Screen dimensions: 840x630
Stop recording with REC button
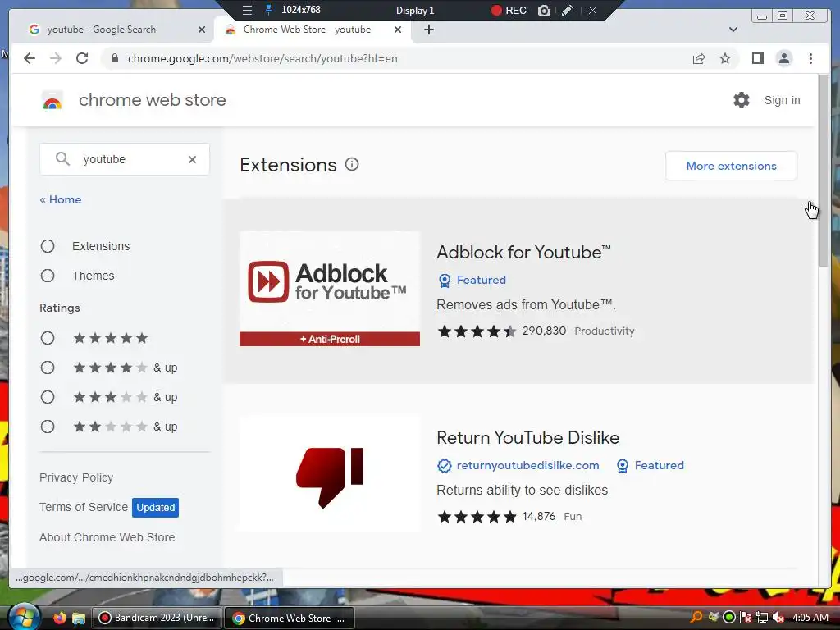tap(509, 10)
